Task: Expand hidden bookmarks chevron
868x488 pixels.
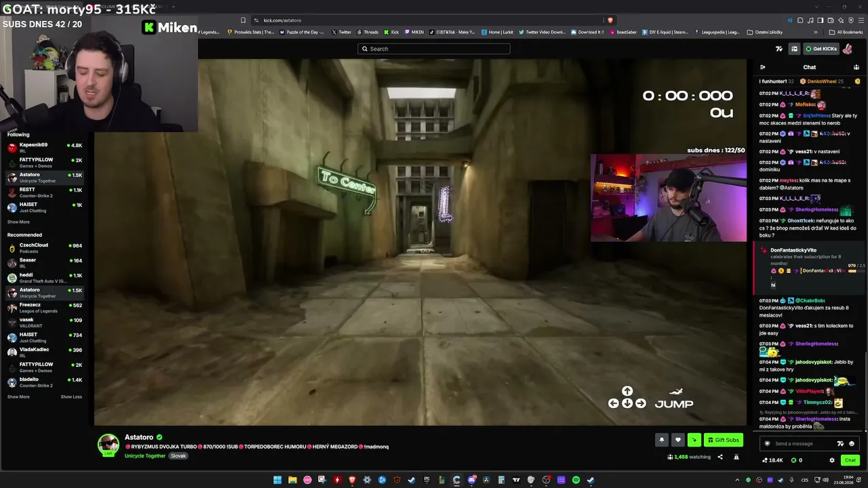Action: click(816, 32)
